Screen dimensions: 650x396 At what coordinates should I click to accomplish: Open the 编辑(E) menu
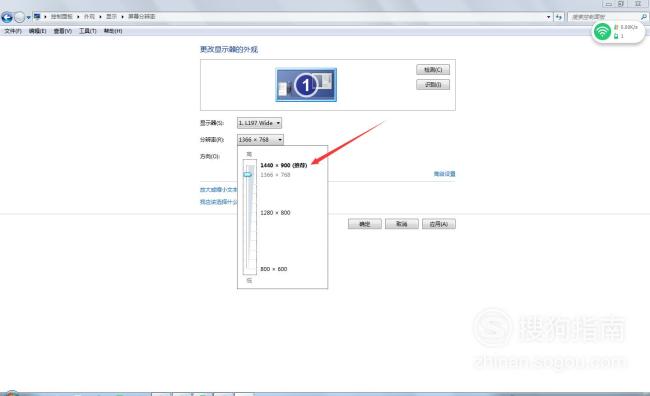coord(37,31)
